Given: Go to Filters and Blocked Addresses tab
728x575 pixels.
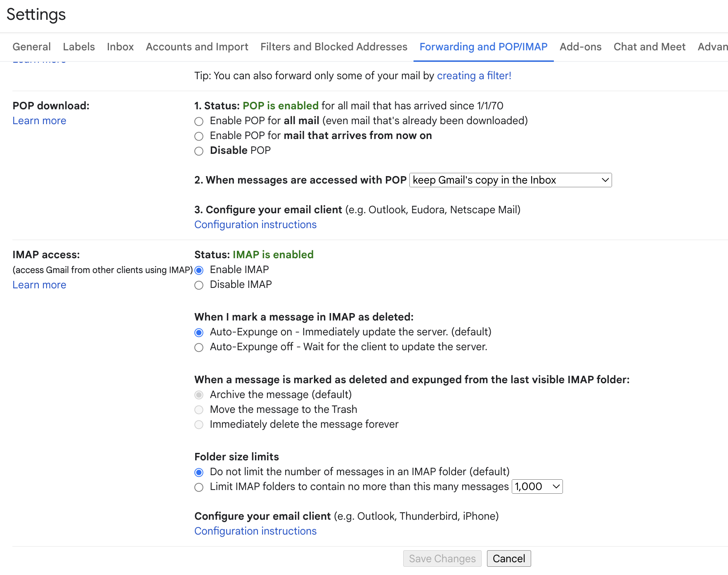Looking at the screenshot, I should 333,47.
